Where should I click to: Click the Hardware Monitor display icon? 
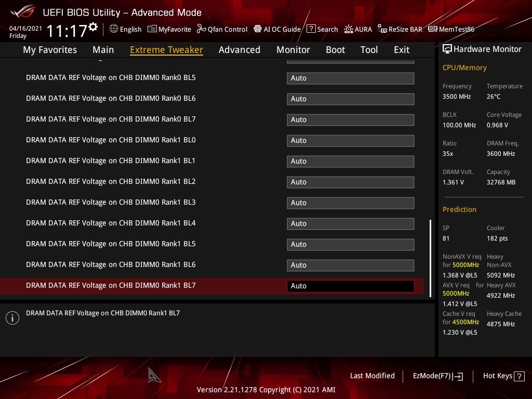pos(447,49)
